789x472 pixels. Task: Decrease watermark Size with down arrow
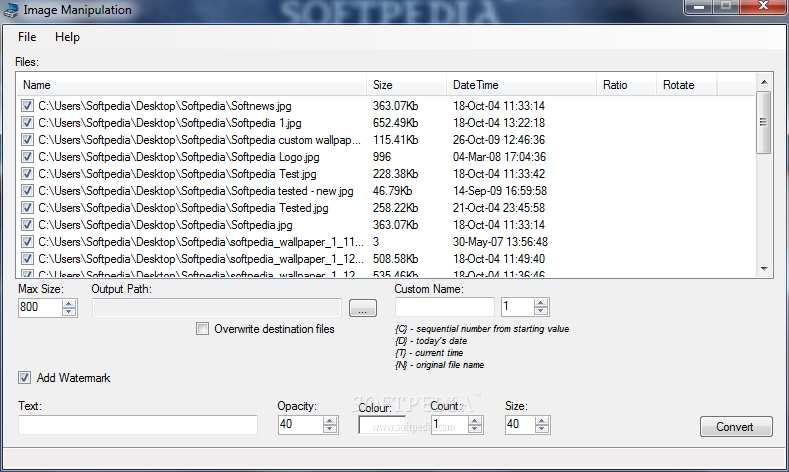(x=541, y=429)
